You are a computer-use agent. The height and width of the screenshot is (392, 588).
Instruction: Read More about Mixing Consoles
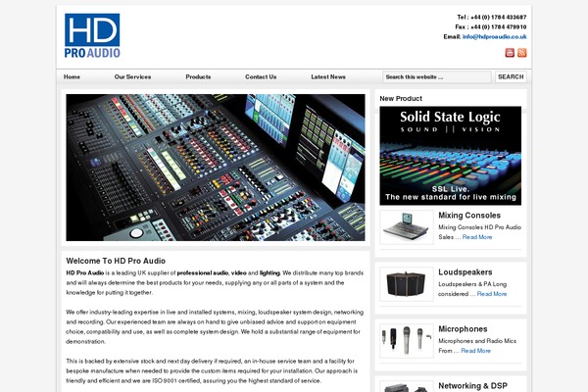tap(477, 237)
